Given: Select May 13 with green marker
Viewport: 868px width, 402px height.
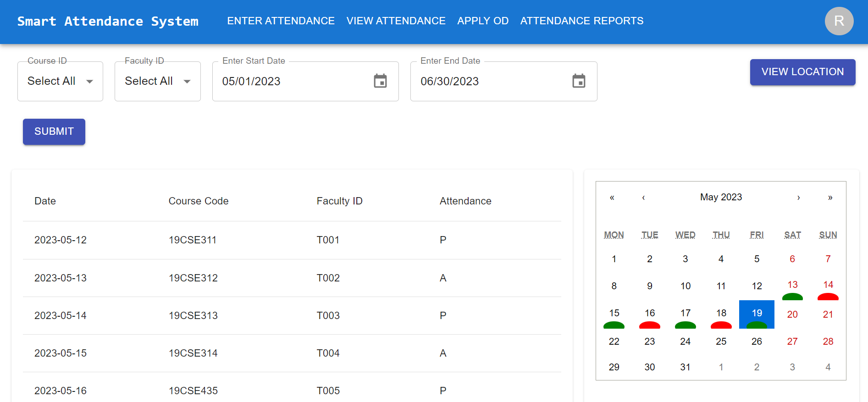Looking at the screenshot, I should point(792,287).
